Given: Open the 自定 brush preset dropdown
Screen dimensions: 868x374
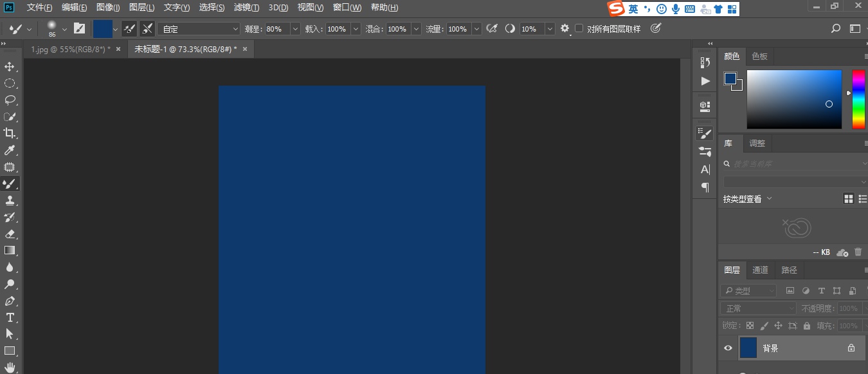Looking at the screenshot, I should [234, 28].
